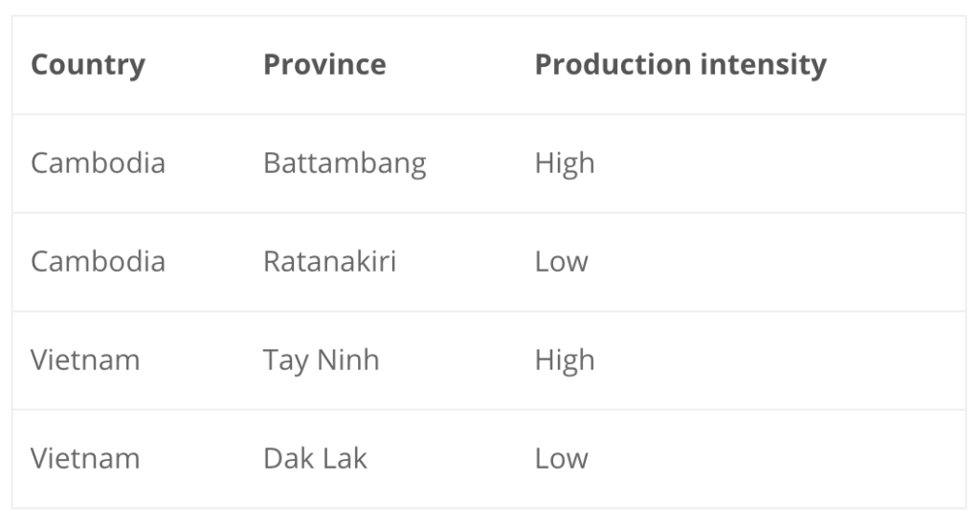
Task: Click High intensity for Battambang
Action: pyautogui.click(x=565, y=164)
